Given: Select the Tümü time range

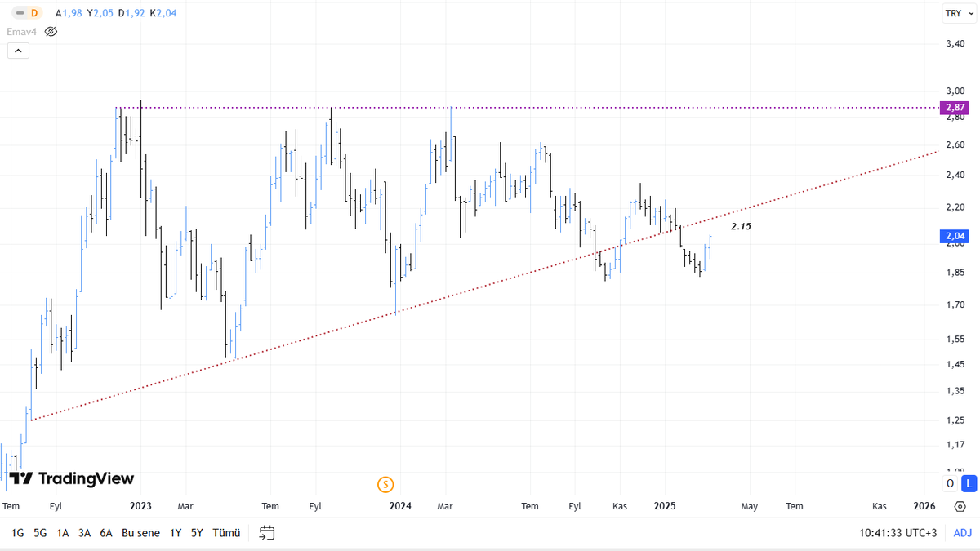Looking at the screenshot, I should (x=226, y=532).
